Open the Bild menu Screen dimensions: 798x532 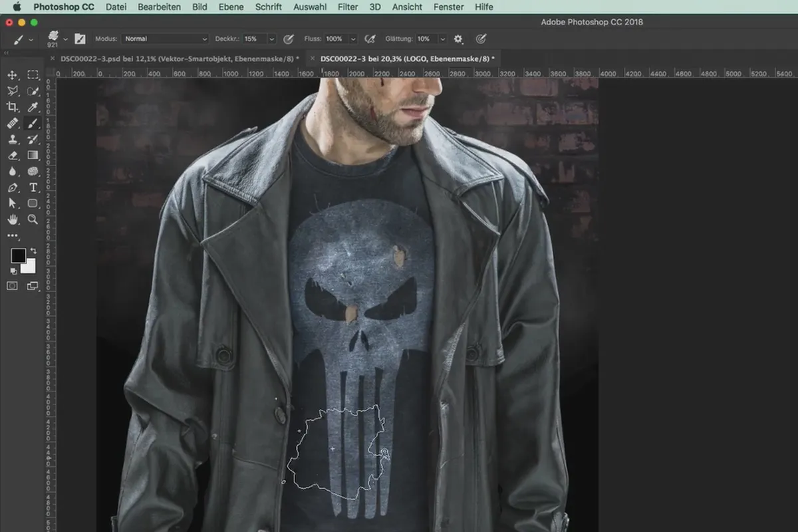[199, 7]
